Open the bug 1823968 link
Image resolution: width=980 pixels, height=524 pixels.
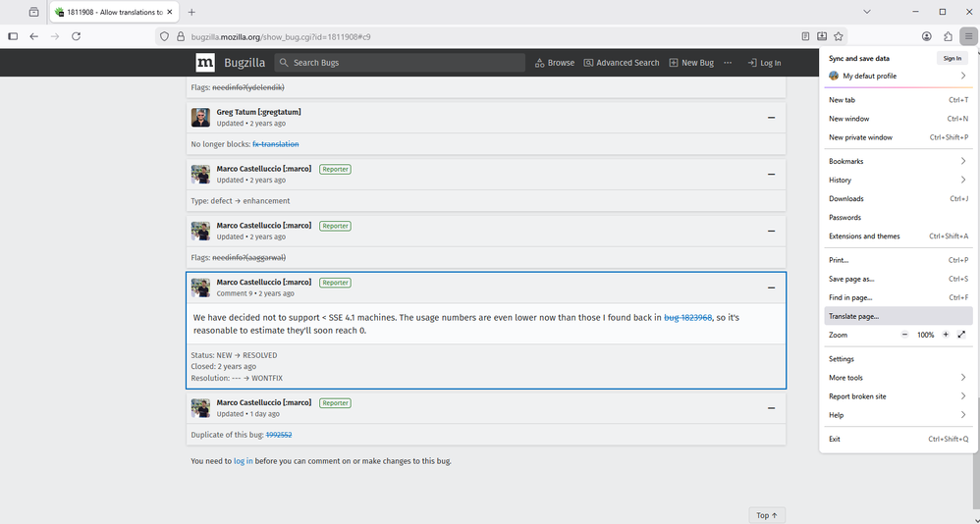pos(687,318)
